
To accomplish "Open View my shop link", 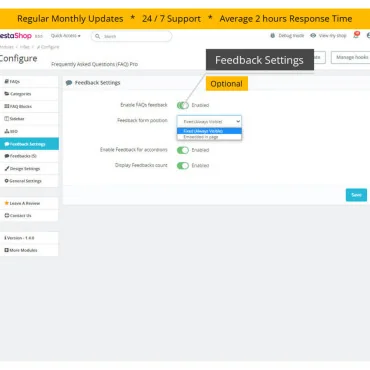I will coord(328,36).
